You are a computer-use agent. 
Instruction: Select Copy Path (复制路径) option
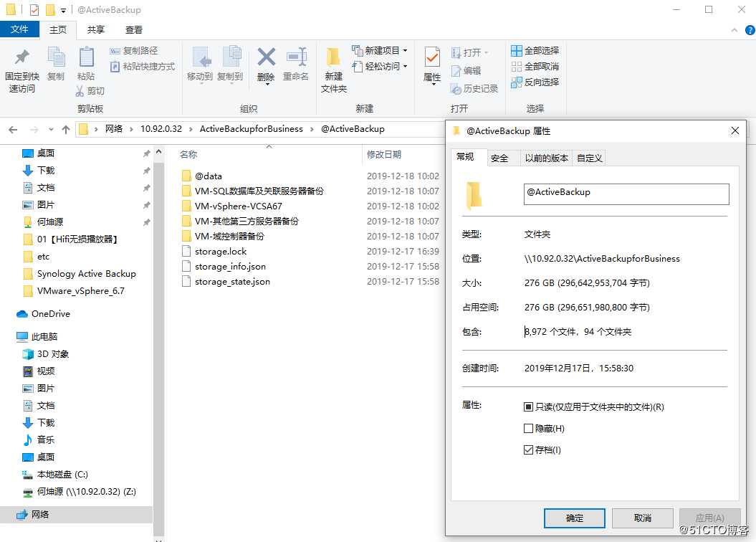(x=134, y=51)
